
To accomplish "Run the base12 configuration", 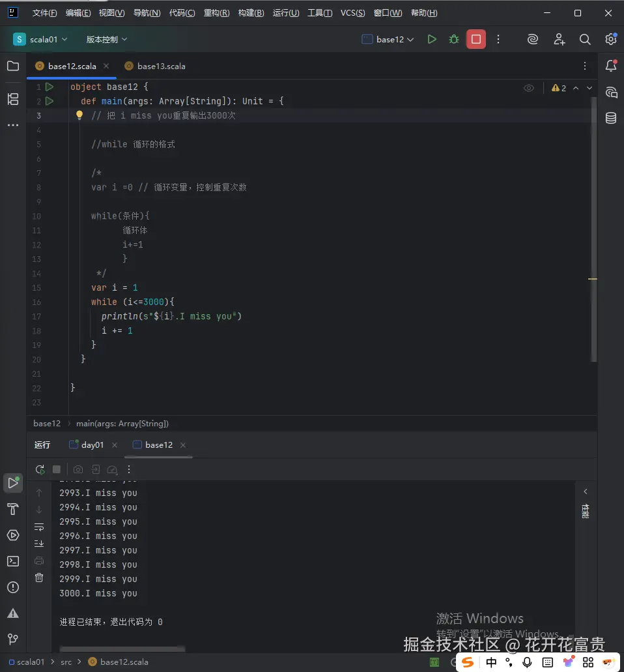I will pos(432,39).
